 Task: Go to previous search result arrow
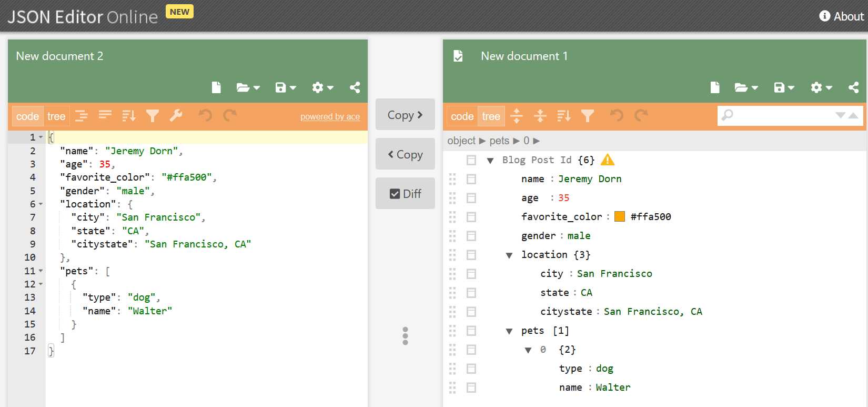tap(853, 115)
